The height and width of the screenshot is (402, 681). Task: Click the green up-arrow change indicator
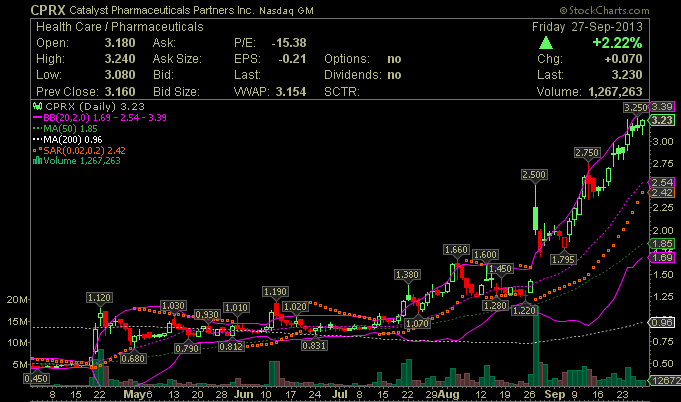(x=545, y=44)
